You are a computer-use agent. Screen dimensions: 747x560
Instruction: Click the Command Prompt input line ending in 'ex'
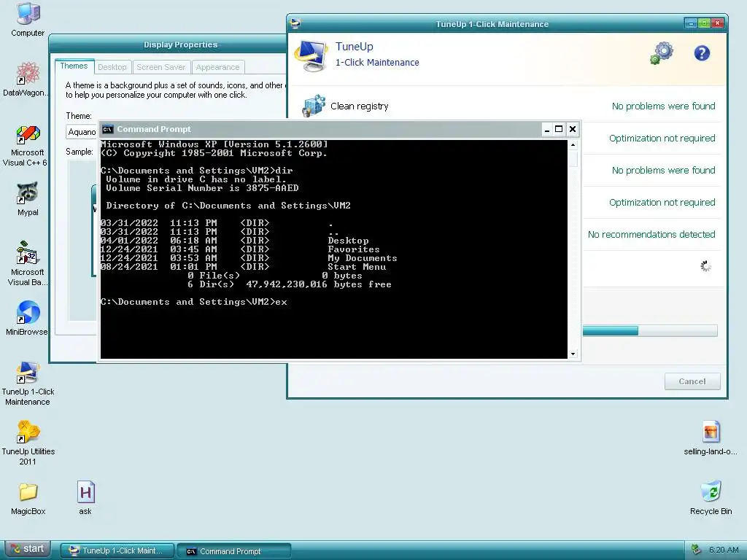(x=194, y=302)
